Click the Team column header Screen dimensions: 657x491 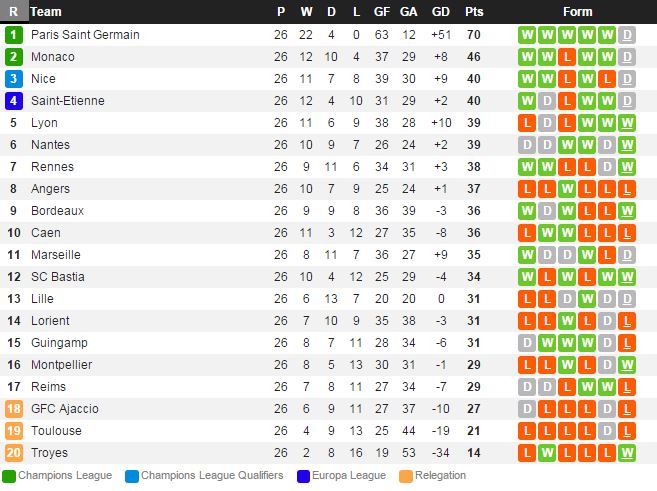coord(46,12)
